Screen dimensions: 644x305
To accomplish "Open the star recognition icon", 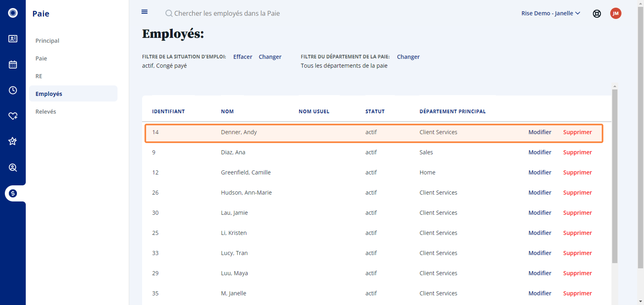I will pyautogui.click(x=13, y=141).
